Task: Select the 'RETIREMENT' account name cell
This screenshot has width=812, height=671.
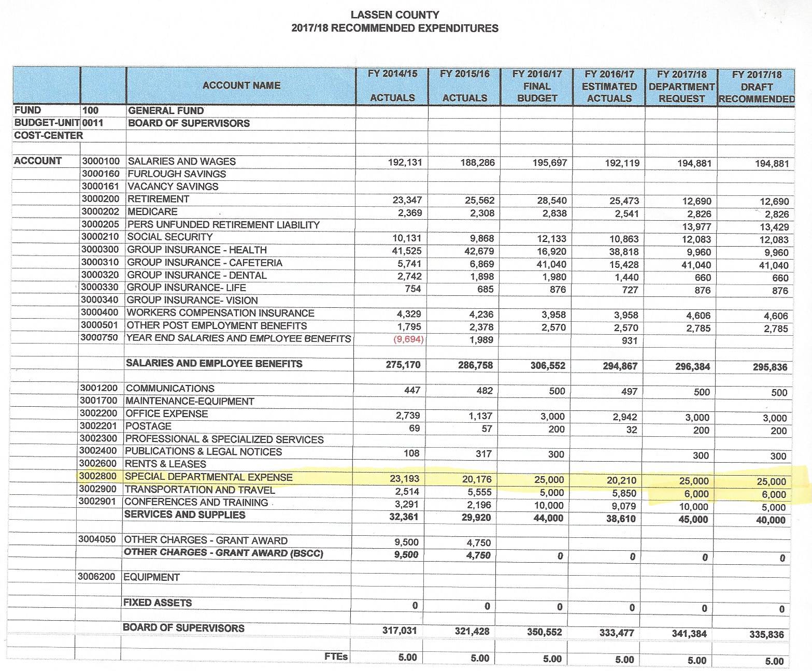Action: point(158,199)
